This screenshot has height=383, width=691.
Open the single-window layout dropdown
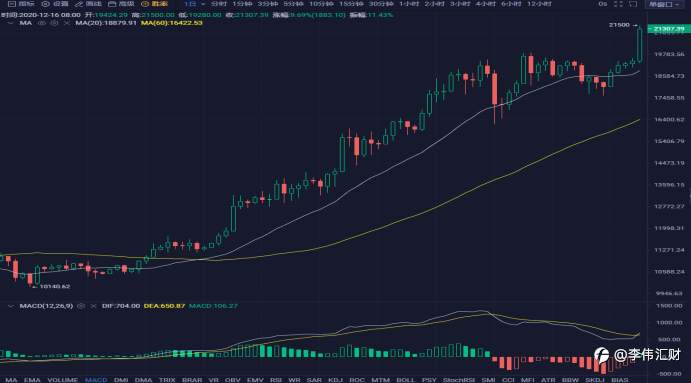pos(665,4)
